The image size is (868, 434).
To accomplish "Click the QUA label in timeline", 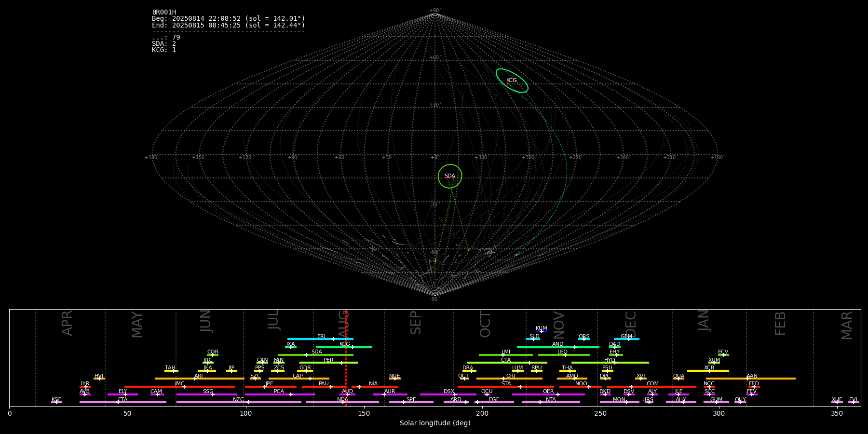I will pos(678,376).
